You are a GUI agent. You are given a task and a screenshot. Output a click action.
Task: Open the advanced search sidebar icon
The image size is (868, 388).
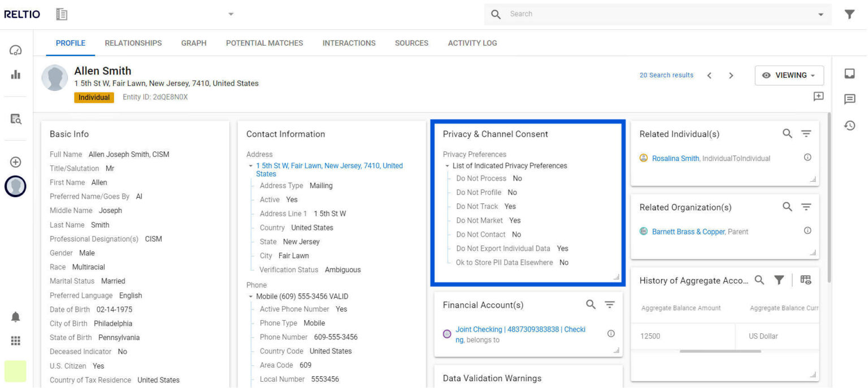pos(16,119)
